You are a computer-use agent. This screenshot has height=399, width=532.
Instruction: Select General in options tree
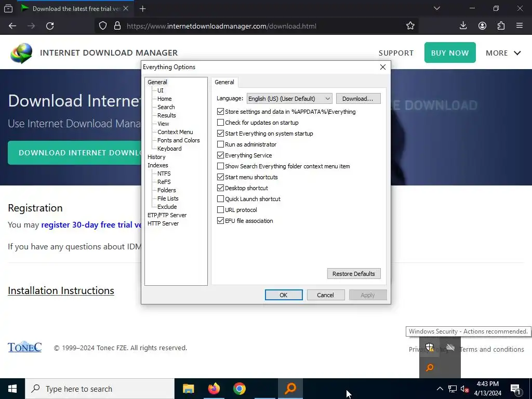click(157, 82)
